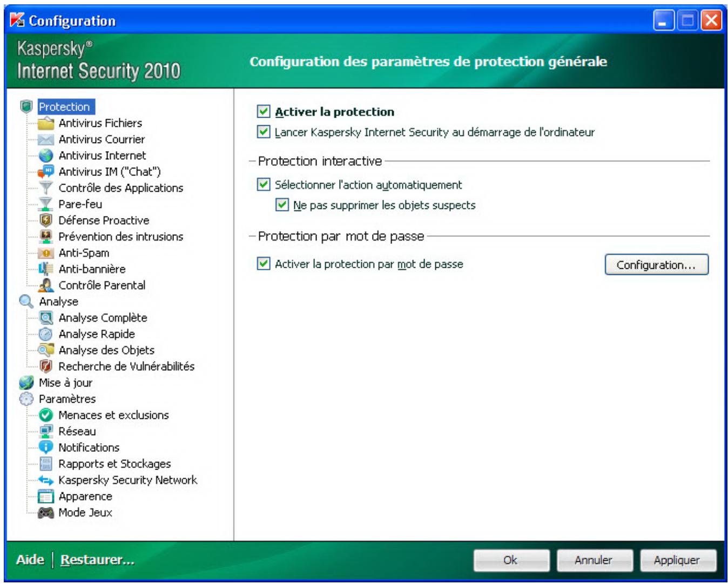This screenshot has height=584, width=728.
Task: Click the Anti-Spam icon
Action: point(46,253)
